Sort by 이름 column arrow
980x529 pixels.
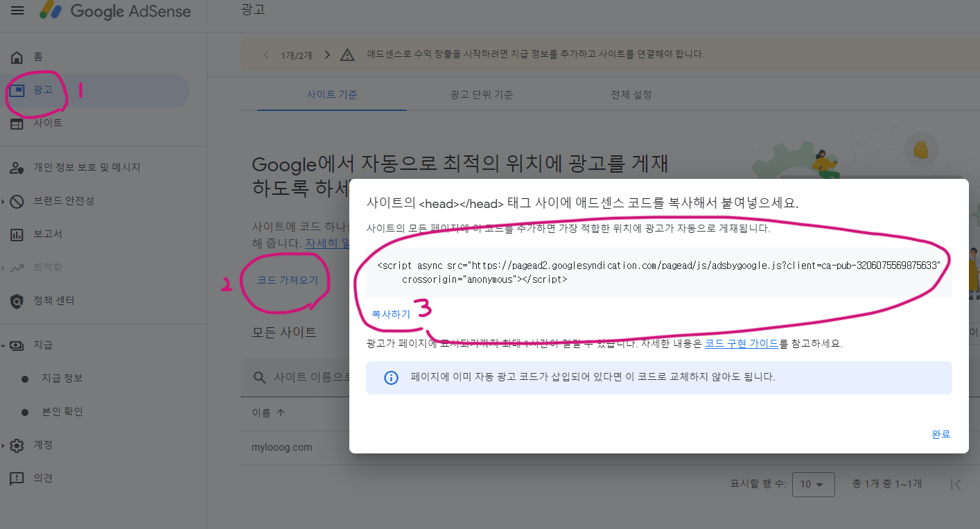point(281,413)
